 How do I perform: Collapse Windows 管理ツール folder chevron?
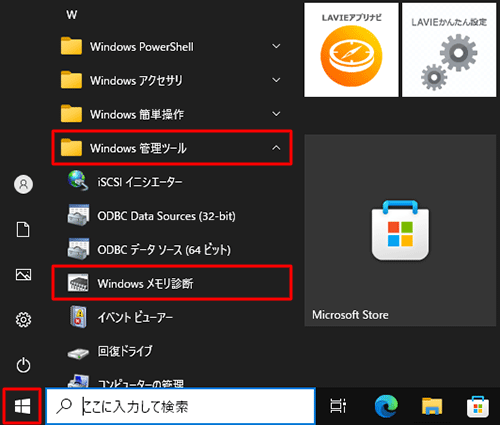(x=276, y=148)
